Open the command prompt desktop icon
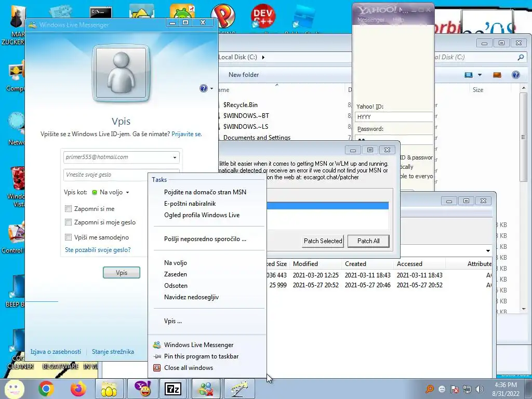This screenshot has width=532, height=399. (101, 12)
